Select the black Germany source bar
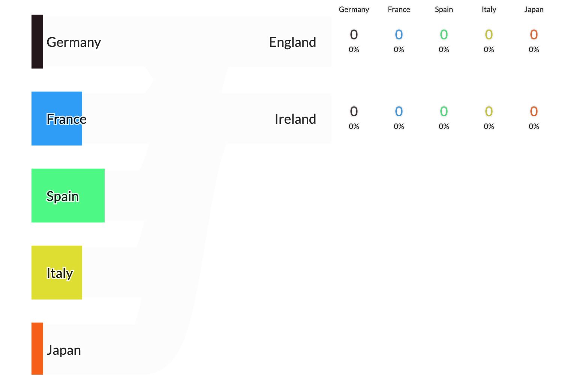Viewport: 588px width, 375px height. (37, 42)
